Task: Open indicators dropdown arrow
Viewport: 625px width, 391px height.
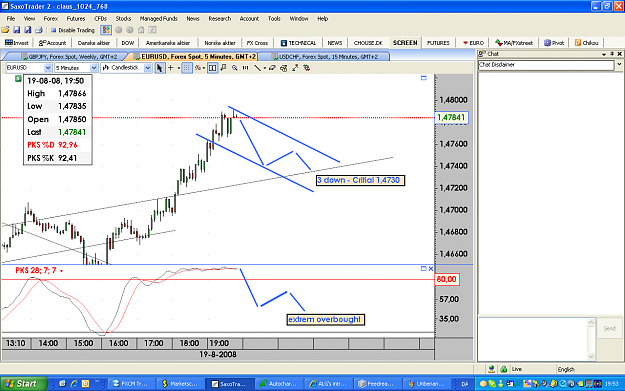Action: tap(204, 68)
